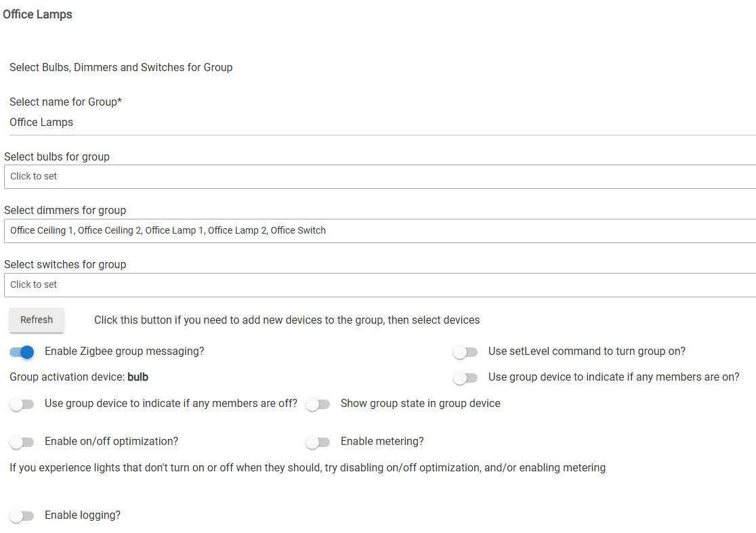756x533 pixels.
Task: Click the Group activation device: bulb text
Action: coord(79,377)
